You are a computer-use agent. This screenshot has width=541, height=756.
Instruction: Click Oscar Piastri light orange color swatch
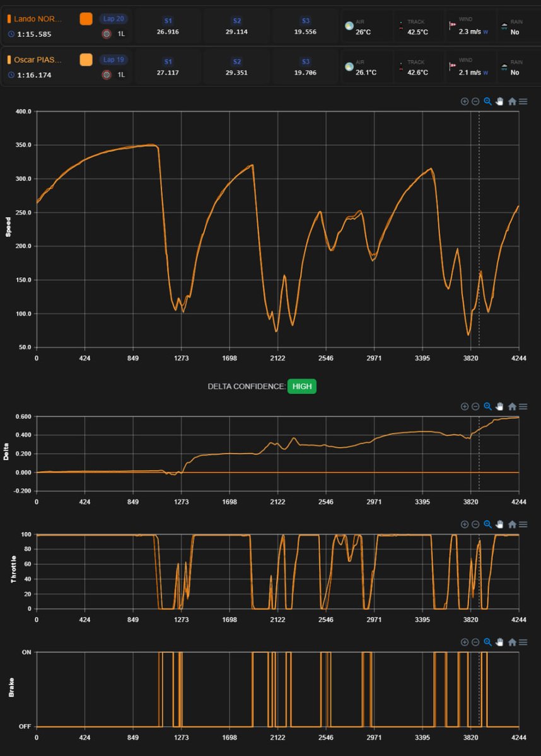tap(86, 60)
